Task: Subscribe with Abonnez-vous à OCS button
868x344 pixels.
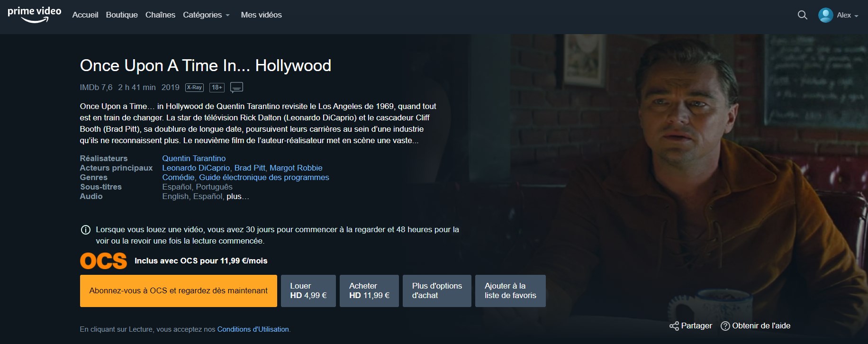Action: coord(178,291)
